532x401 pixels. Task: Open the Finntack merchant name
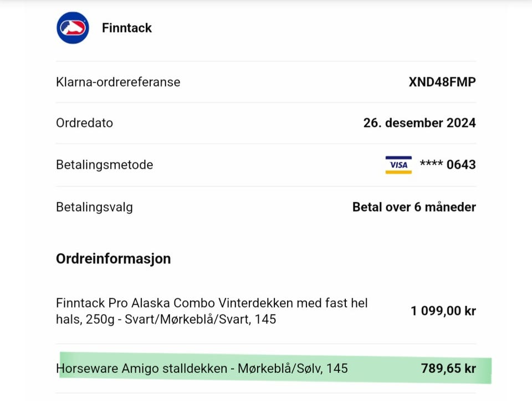(127, 28)
